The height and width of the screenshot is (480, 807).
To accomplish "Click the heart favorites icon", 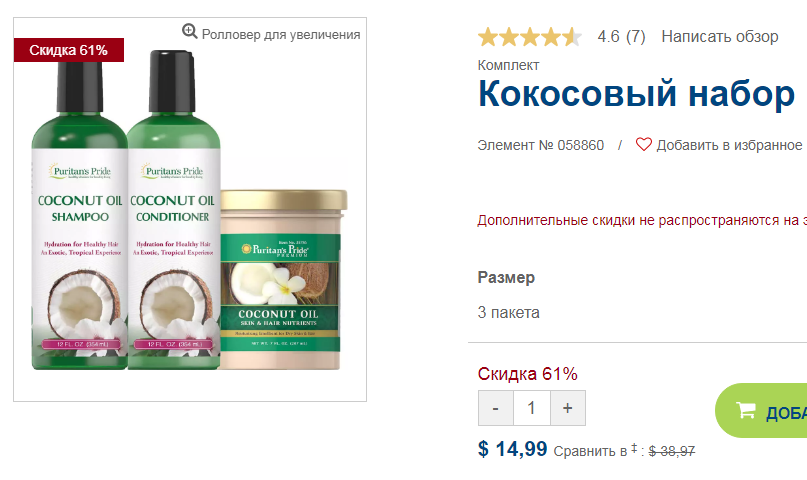I will (x=643, y=145).
